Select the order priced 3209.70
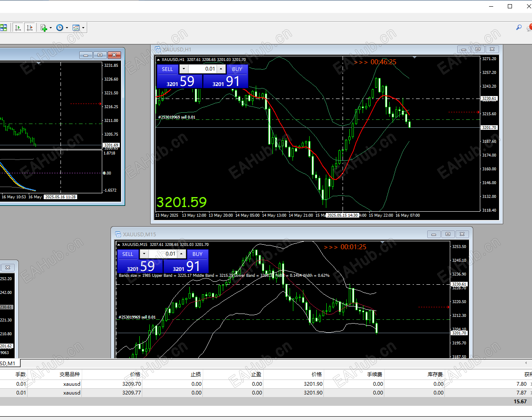 coord(266,384)
